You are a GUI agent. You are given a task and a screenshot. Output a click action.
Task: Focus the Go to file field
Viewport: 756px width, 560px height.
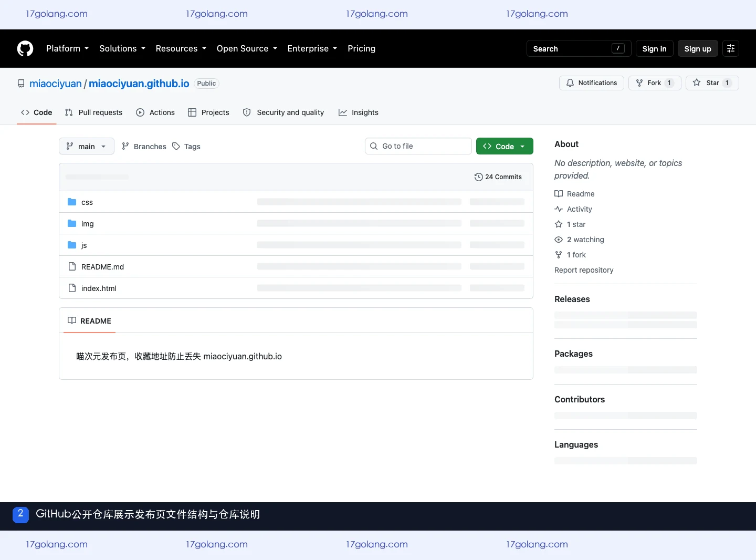pyautogui.click(x=418, y=146)
